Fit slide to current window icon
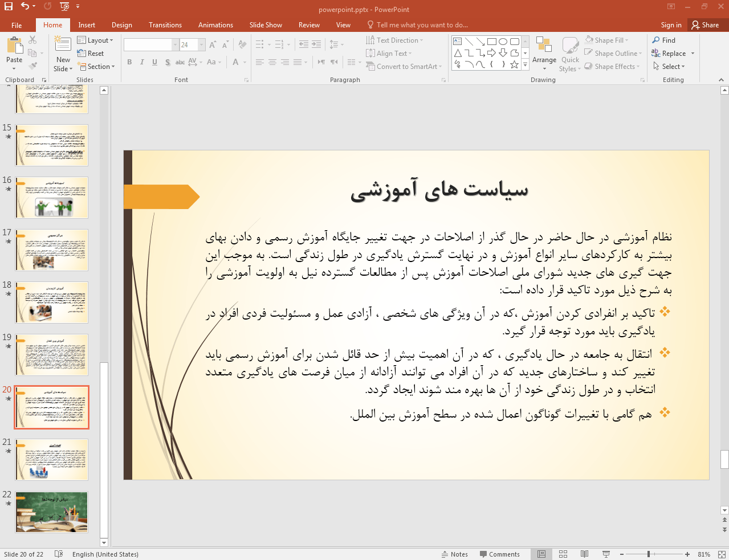 (x=722, y=554)
